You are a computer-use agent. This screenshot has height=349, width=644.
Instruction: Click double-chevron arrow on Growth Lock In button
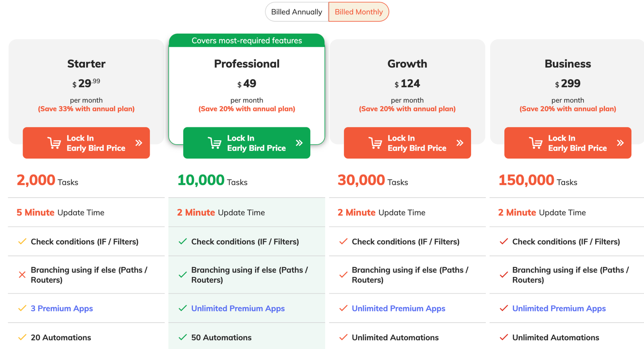click(460, 143)
